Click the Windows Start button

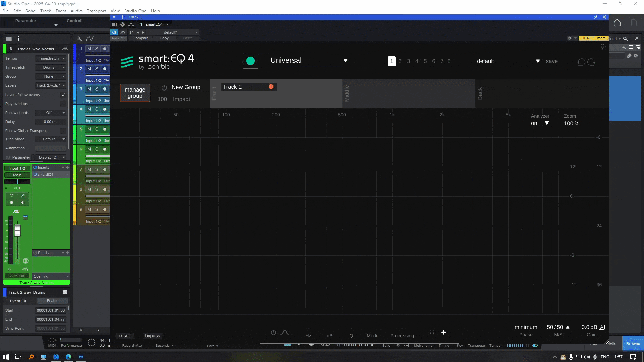click(x=6, y=357)
